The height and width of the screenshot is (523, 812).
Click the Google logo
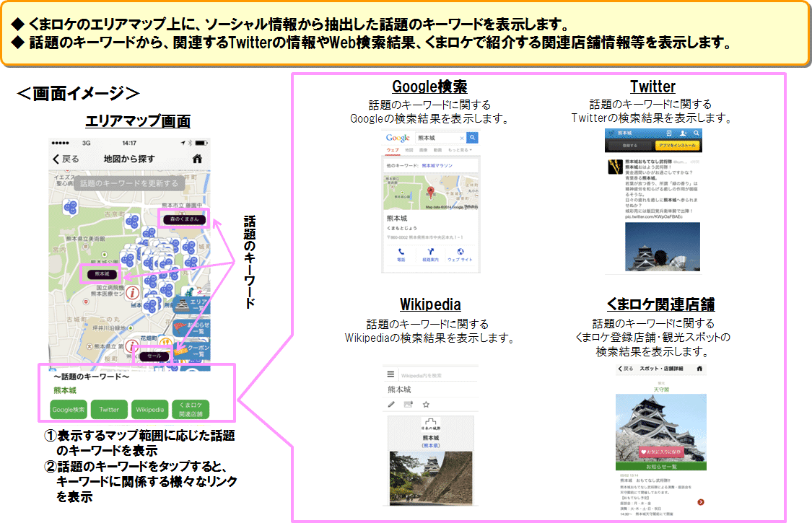pos(398,138)
